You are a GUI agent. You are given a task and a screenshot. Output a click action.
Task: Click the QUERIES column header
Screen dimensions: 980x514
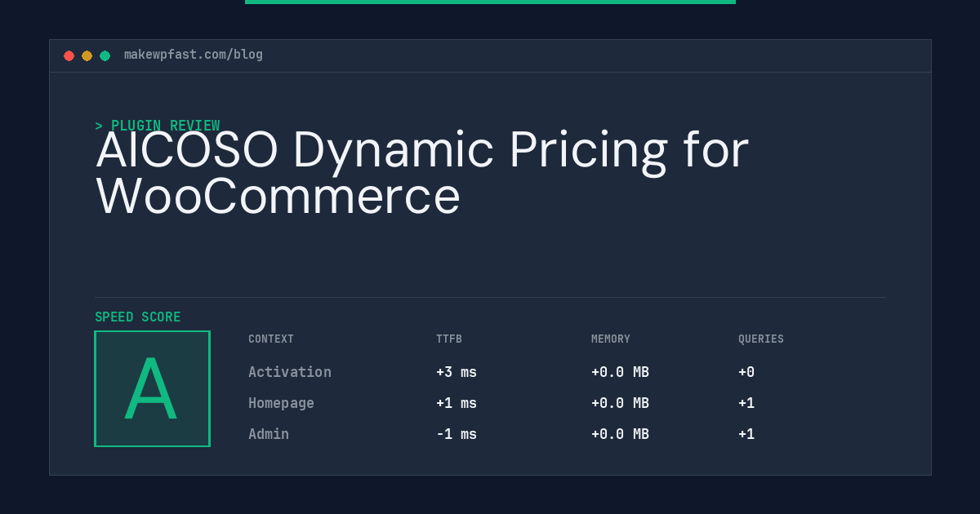pyautogui.click(x=761, y=339)
